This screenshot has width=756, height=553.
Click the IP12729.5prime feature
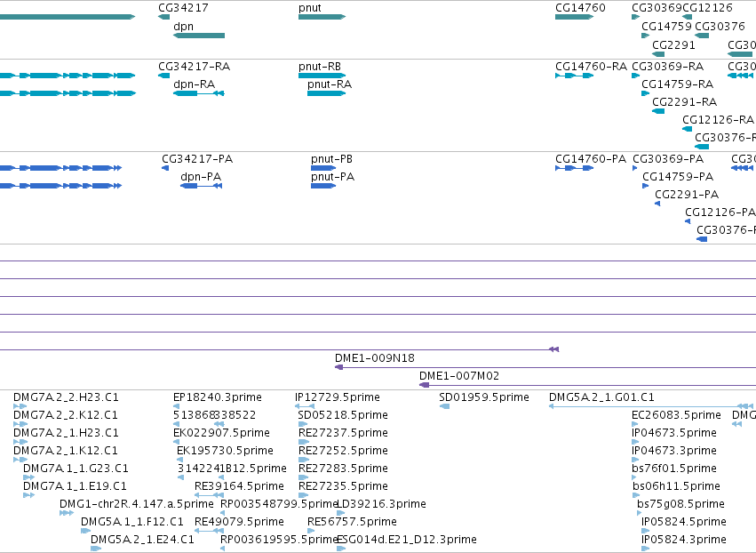[305, 406]
